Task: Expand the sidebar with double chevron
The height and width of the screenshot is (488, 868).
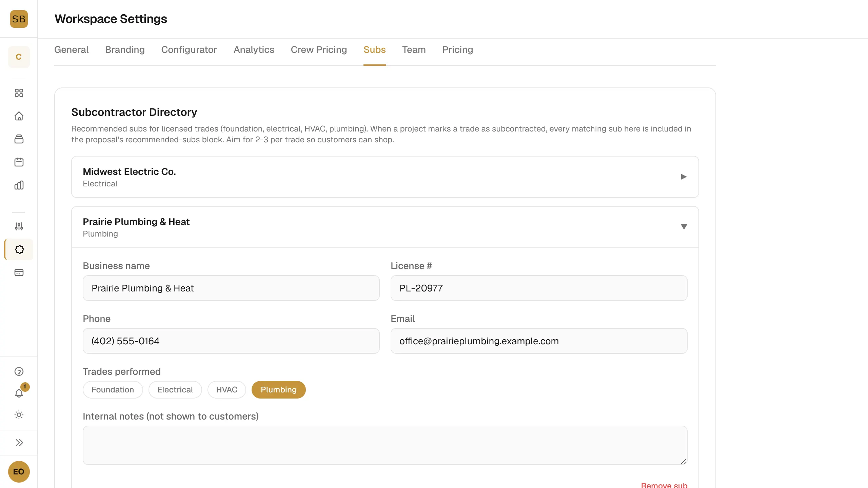Action: pyautogui.click(x=19, y=443)
